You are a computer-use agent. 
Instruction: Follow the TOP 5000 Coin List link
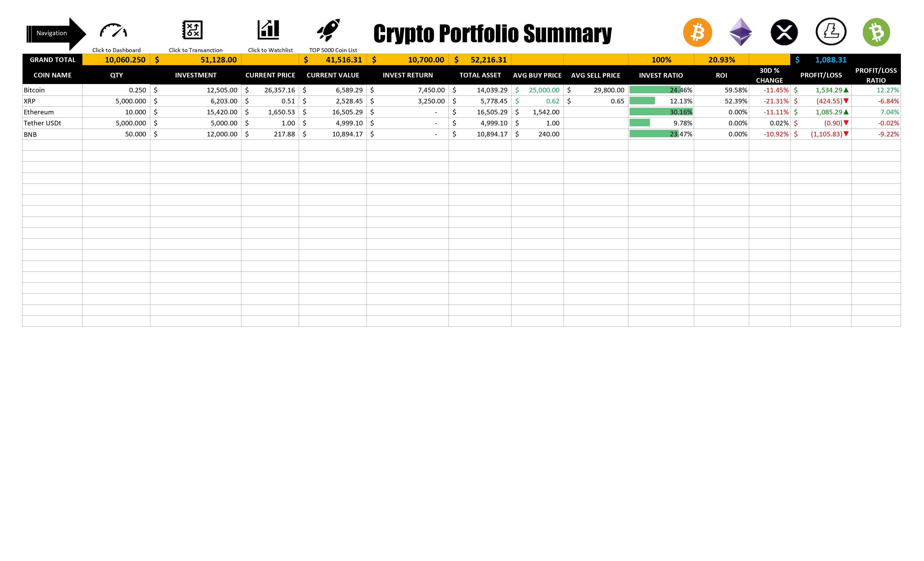click(x=333, y=50)
